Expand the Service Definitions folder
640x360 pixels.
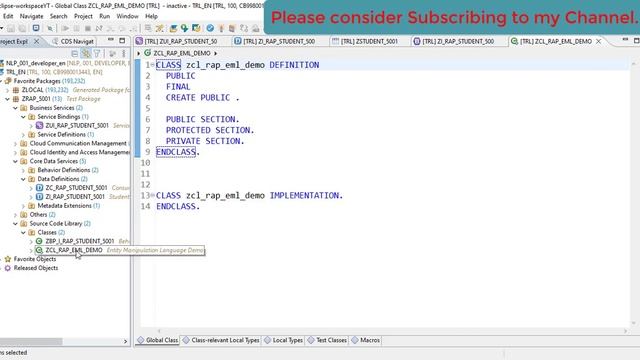click(23, 134)
